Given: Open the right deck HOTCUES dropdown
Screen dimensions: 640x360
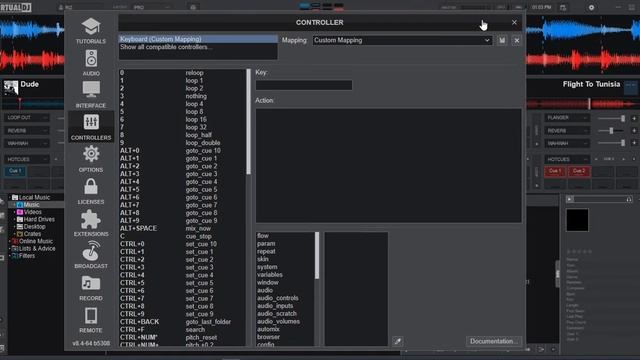Looking at the screenshot, I should coord(567,159).
